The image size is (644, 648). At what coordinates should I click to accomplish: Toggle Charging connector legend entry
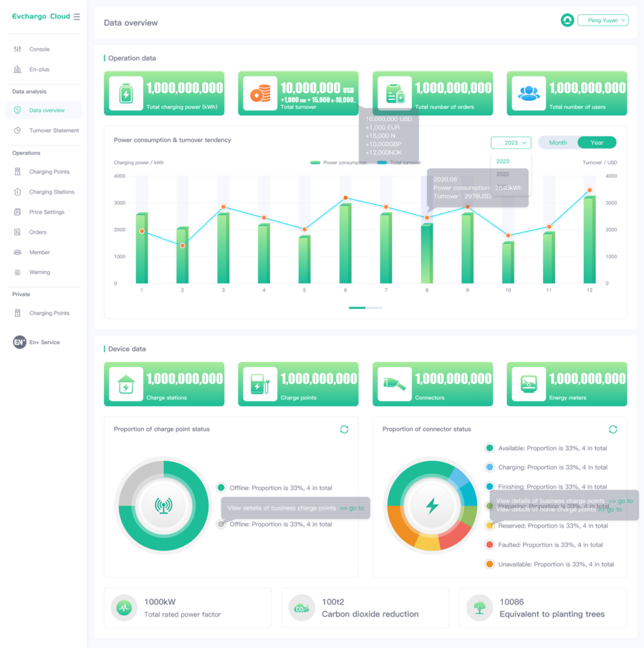pos(546,468)
